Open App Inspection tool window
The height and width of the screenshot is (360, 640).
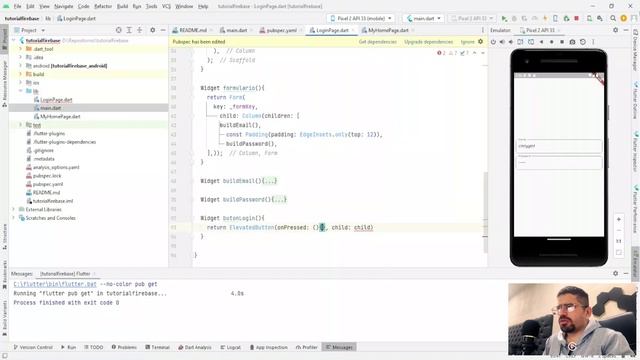tap(269, 347)
